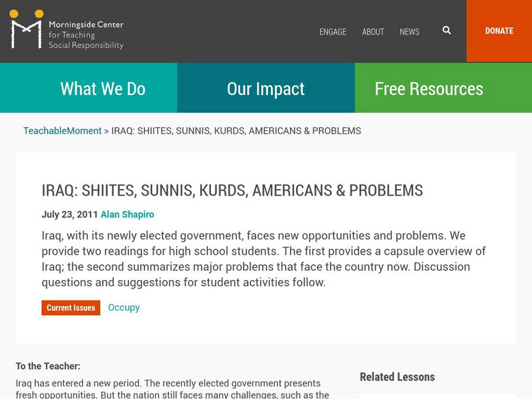Viewport: 532px width, 399px height.
Task: Click the Current Issues tag
Action: 71,308
